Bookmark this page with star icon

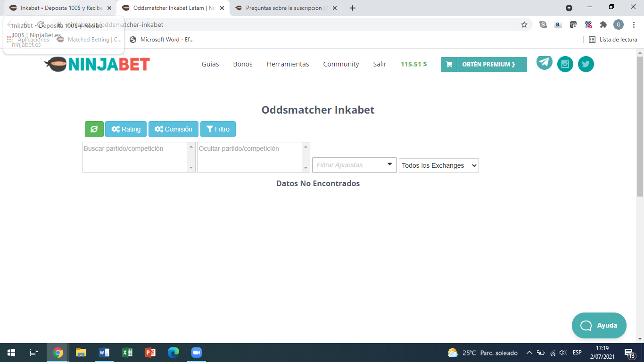point(524,25)
